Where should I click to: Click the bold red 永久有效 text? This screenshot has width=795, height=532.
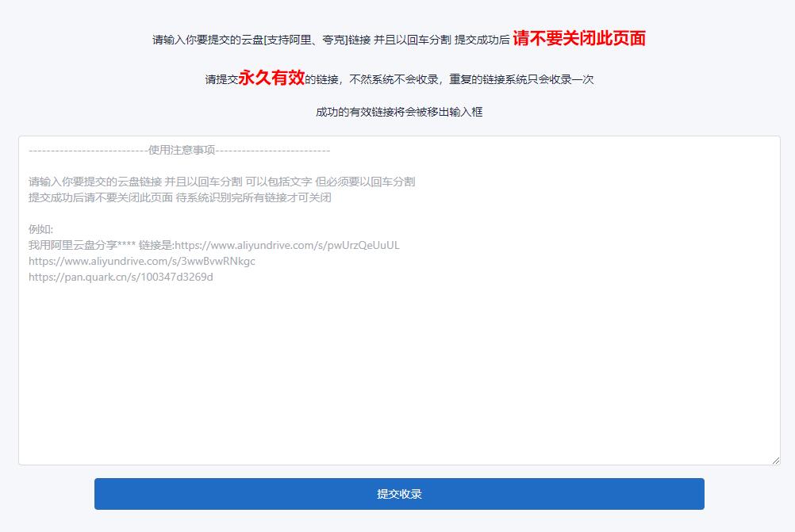pos(271,78)
